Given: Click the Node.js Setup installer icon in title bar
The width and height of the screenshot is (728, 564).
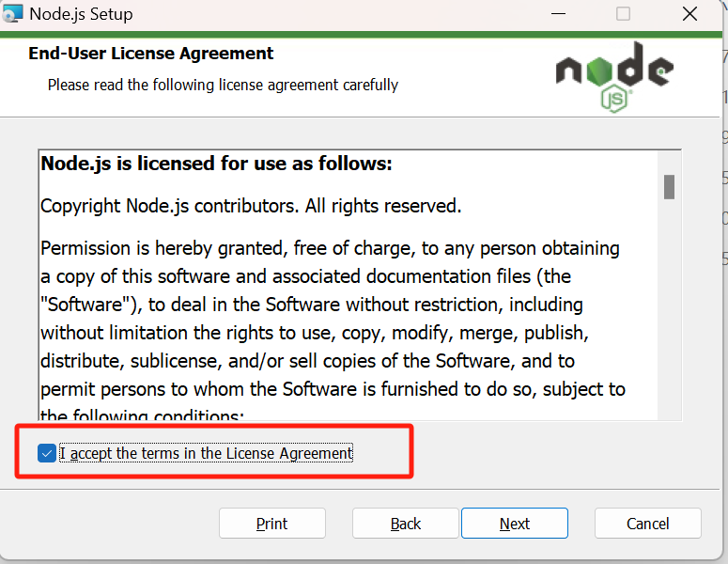Looking at the screenshot, I should [x=12, y=13].
